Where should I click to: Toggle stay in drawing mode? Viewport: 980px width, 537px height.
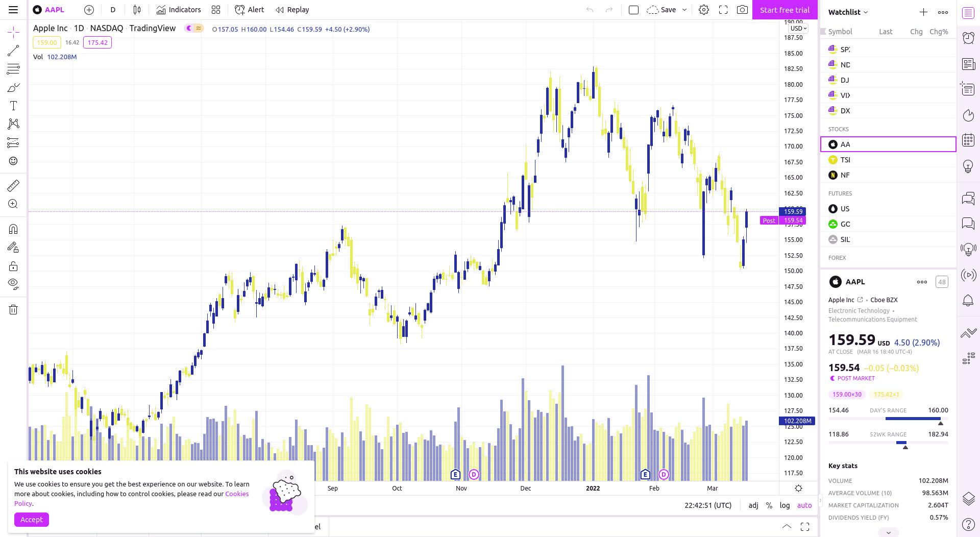coord(13,248)
